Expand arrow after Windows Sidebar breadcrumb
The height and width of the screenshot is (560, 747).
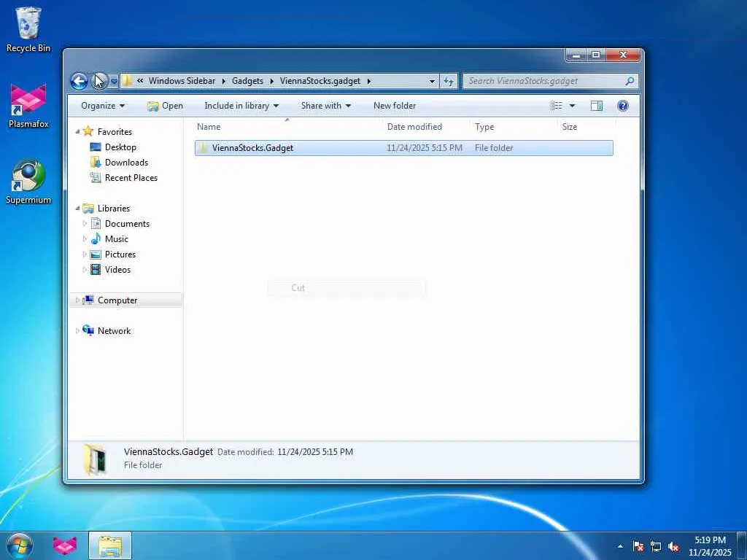coord(223,82)
